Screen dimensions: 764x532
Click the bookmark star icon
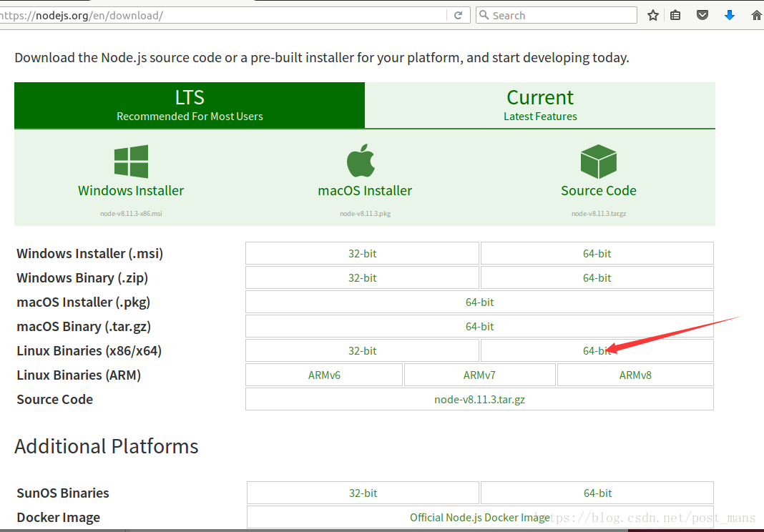[x=653, y=15]
